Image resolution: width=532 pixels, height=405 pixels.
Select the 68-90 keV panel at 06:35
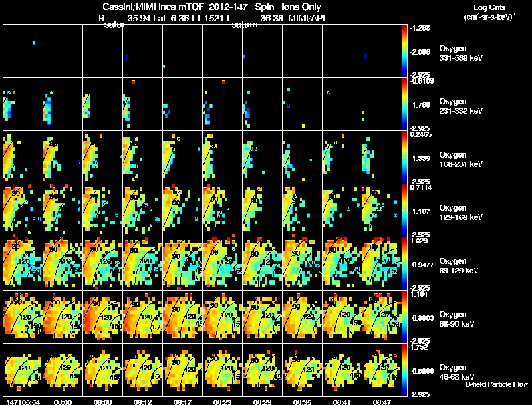(x=303, y=317)
